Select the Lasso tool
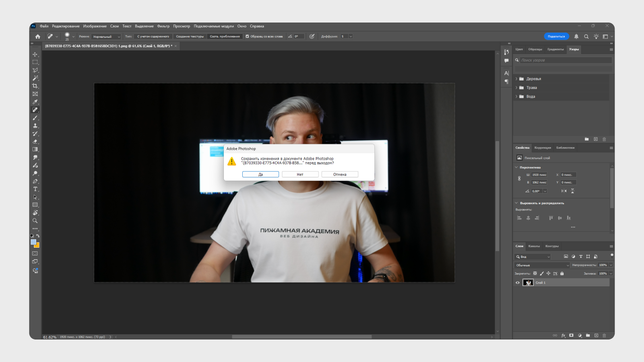Image resolution: width=644 pixels, height=362 pixels. coord(35,70)
